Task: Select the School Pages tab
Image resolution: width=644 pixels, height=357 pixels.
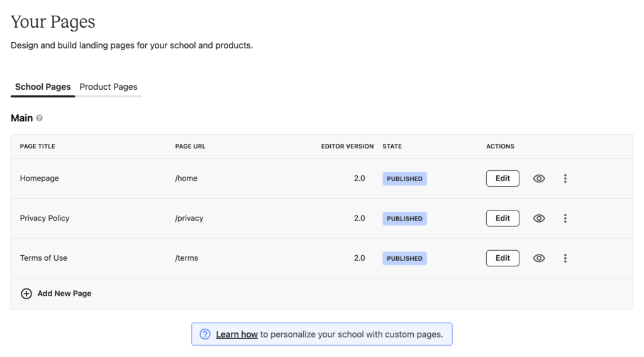Action: pyautogui.click(x=43, y=87)
